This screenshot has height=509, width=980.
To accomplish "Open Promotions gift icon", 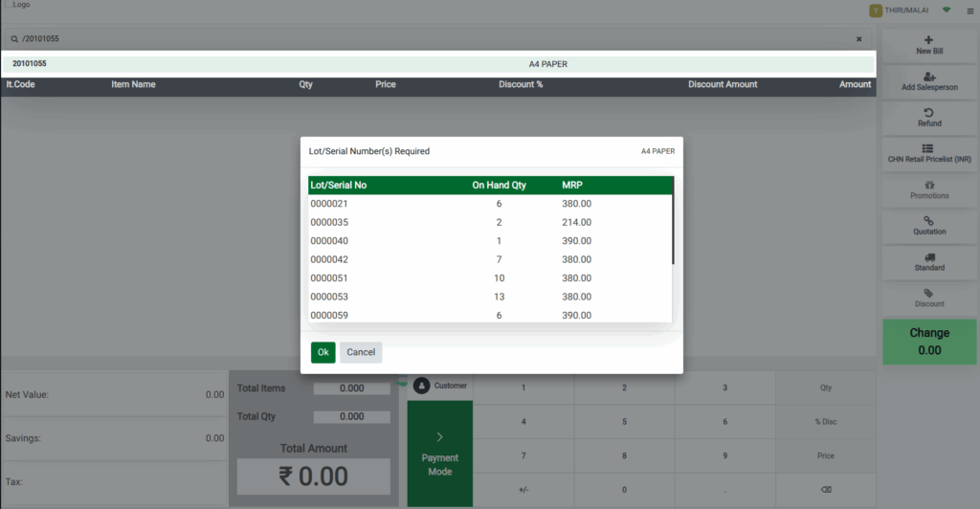I will coord(929,185).
